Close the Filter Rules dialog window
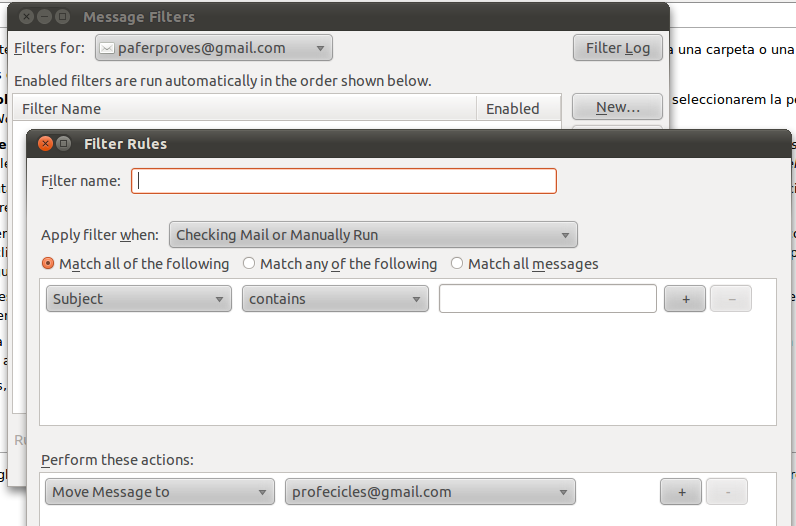 pos(45,143)
